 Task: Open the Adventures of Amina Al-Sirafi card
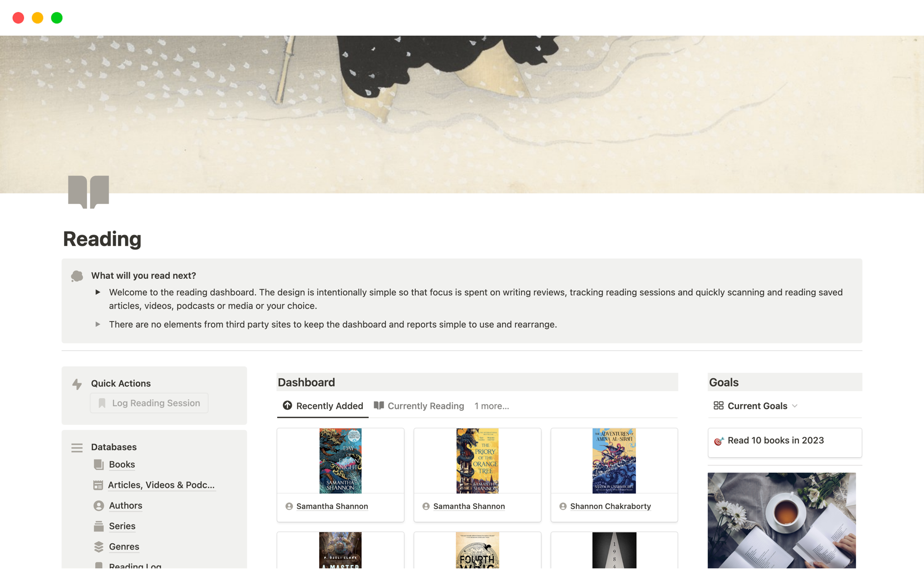click(x=614, y=475)
